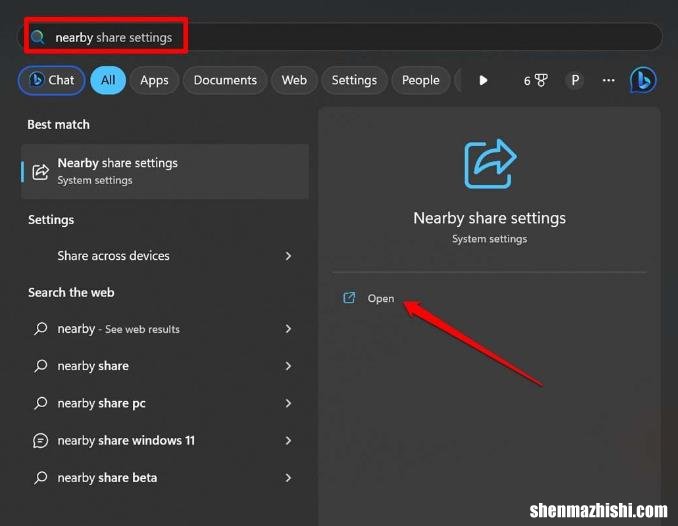Click Nearby share settings title in preview pane
Viewport: 678px width, 526px height.
click(489, 218)
